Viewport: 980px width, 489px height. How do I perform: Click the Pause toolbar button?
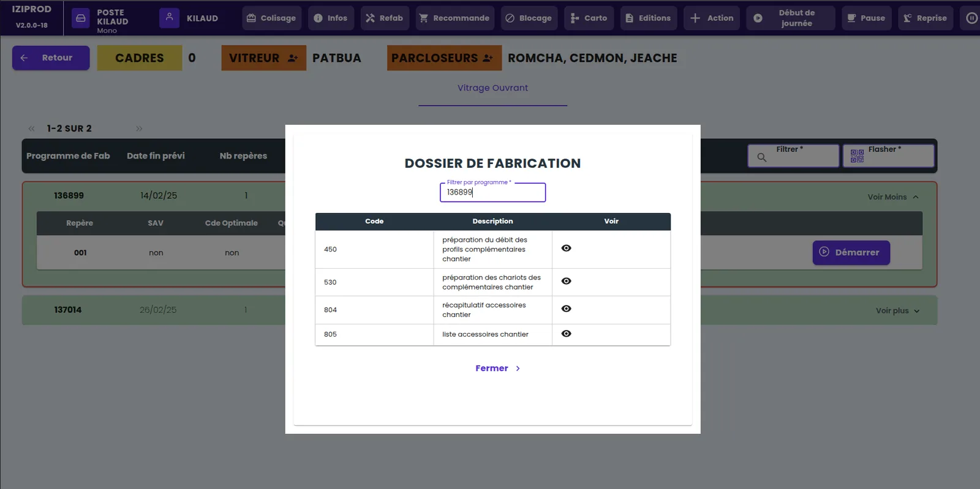click(866, 18)
